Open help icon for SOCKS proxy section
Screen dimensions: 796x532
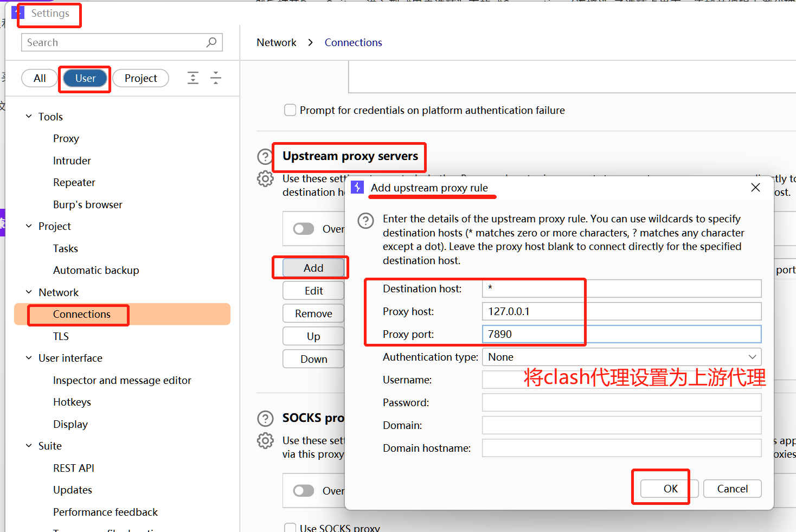[265, 419]
